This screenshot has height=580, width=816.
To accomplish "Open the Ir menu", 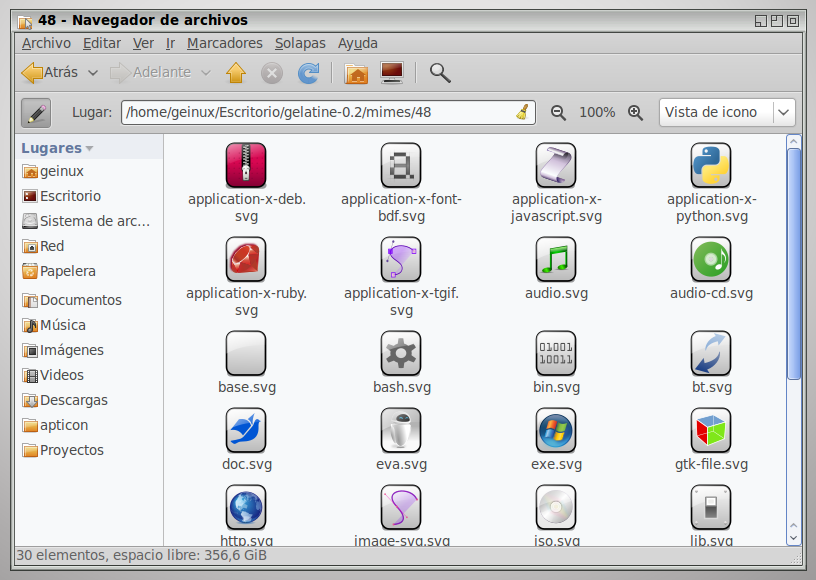I will coord(170,43).
